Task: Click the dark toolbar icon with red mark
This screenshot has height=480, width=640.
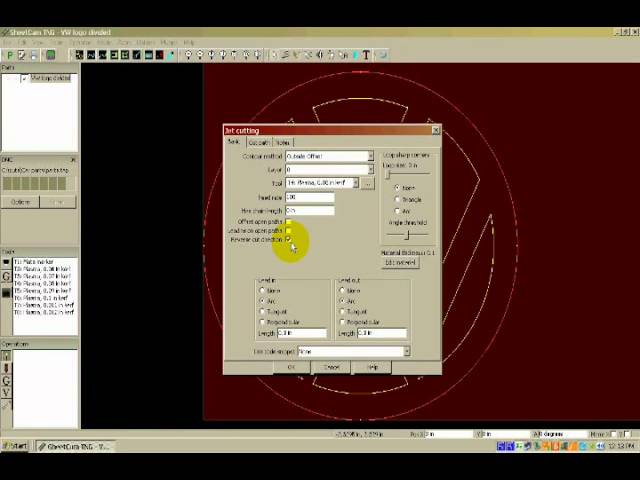Action: point(160,55)
